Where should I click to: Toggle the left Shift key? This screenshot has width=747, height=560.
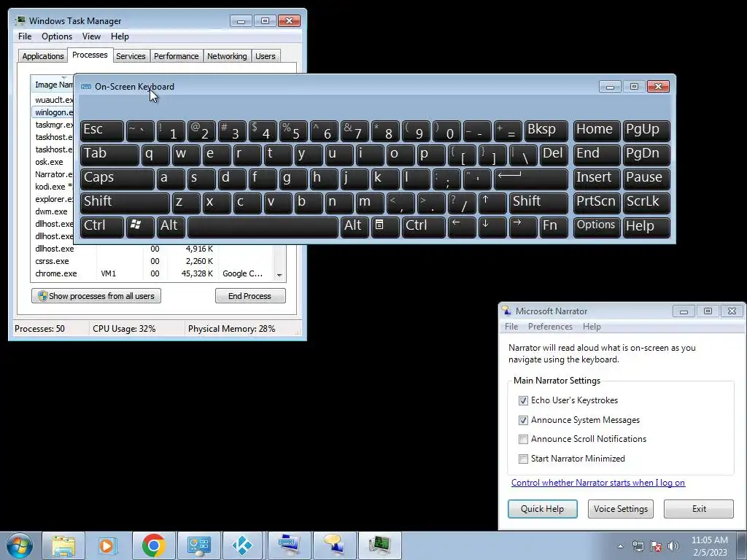point(125,203)
